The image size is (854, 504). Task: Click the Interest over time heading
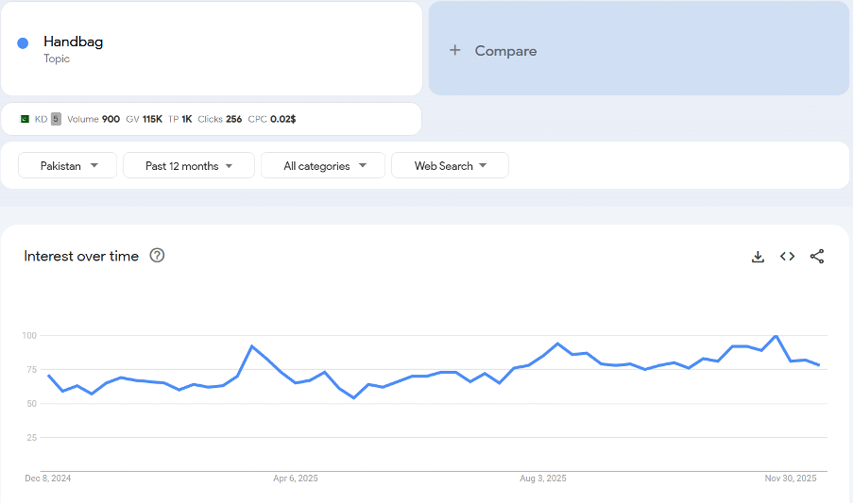point(81,257)
